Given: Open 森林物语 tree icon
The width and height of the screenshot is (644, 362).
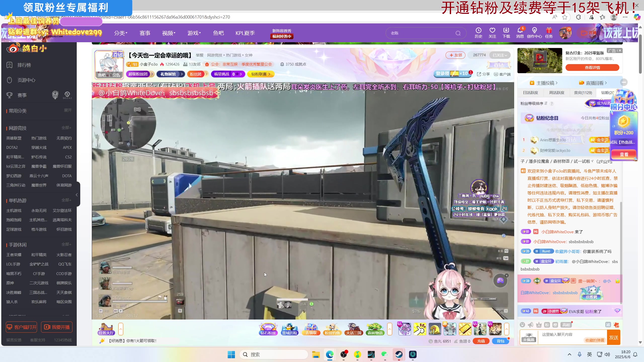Looking at the screenshot, I should (x=375, y=329).
